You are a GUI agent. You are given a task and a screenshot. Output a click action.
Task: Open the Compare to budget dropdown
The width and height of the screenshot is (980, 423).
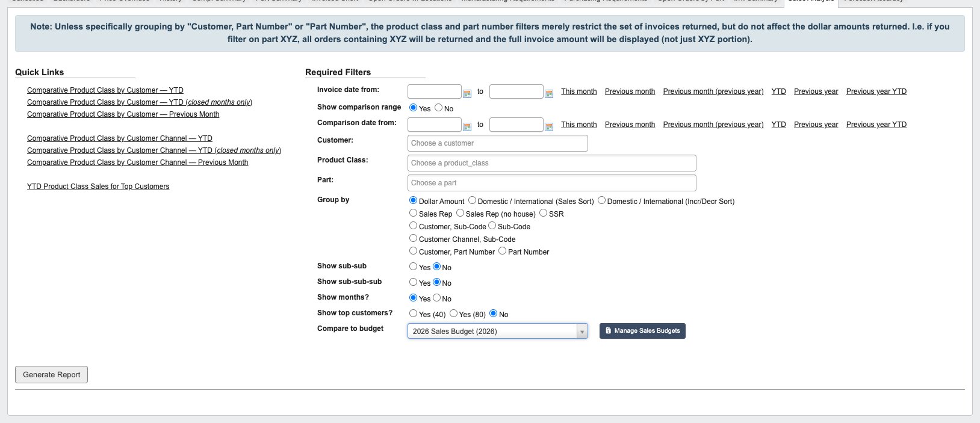click(498, 332)
